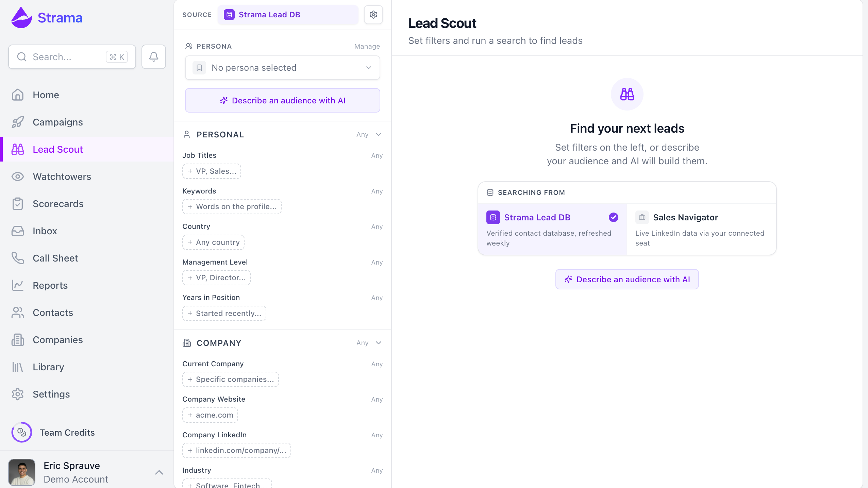Open the Strama Lead DB source selector
The width and height of the screenshot is (868, 488).
click(x=288, y=15)
